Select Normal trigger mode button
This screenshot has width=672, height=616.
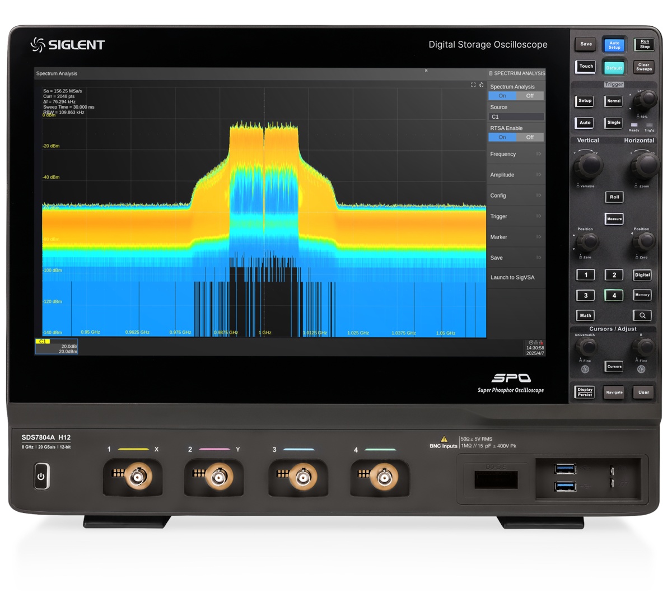pos(614,101)
